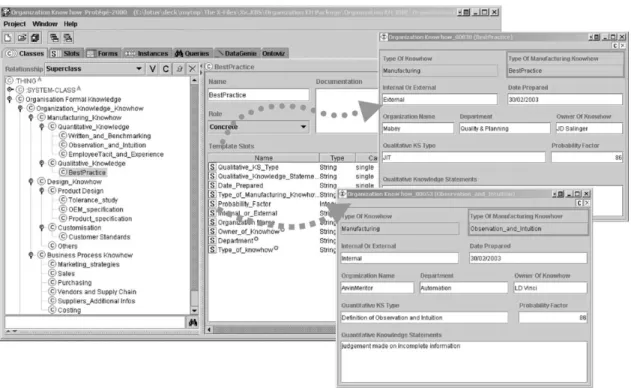The height and width of the screenshot is (391, 631).
Task: Collapse the Manufacturing_Knowhow node
Action: coord(31,117)
